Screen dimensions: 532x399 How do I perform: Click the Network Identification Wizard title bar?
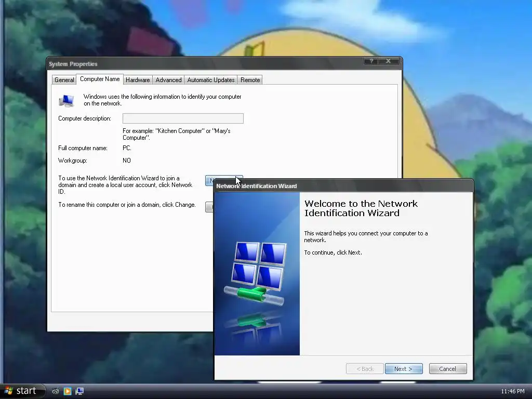point(343,186)
